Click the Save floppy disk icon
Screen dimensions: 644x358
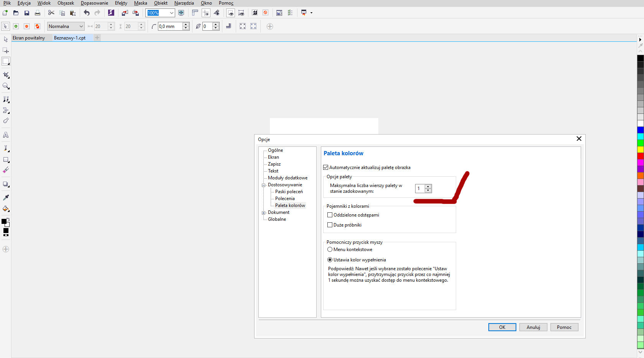(x=27, y=13)
